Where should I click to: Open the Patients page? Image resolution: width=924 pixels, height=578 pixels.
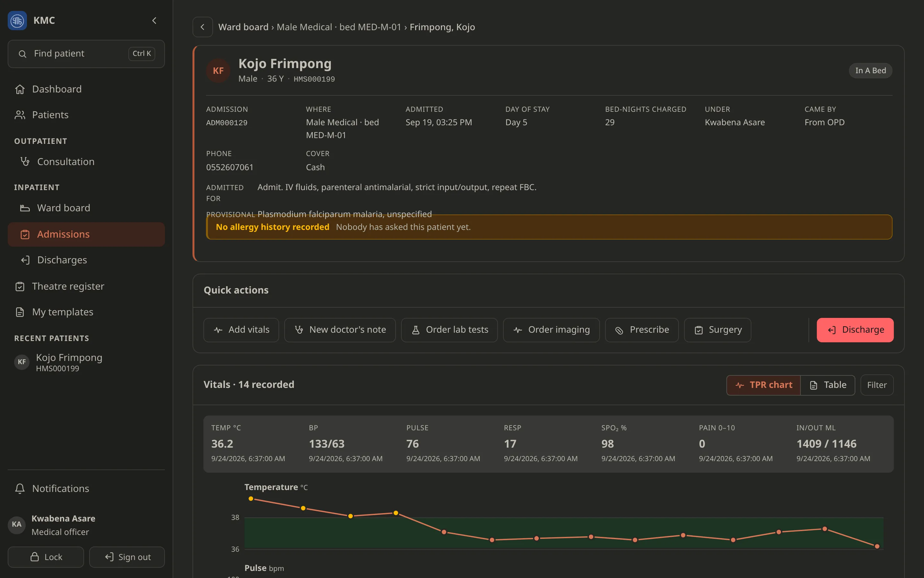(86, 115)
